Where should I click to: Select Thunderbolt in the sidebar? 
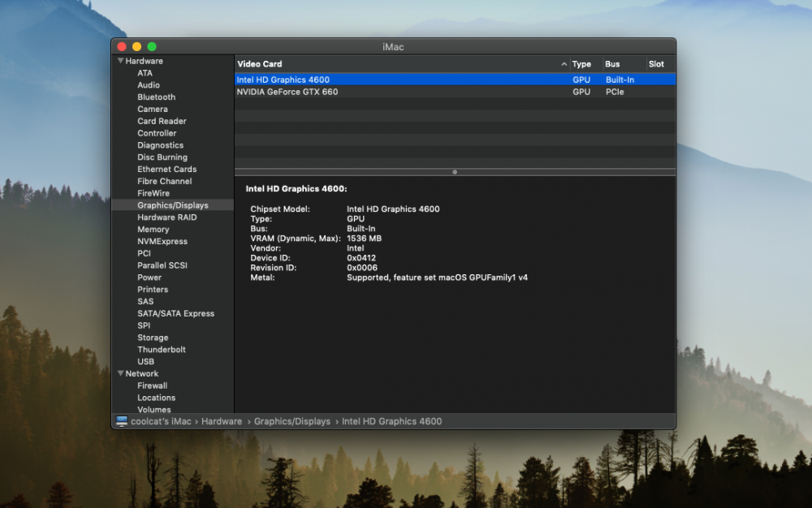[161, 349]
